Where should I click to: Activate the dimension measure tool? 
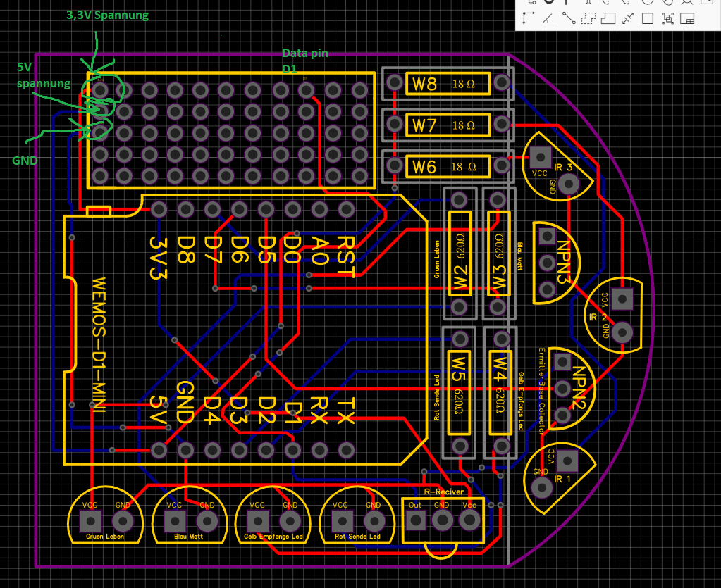(628, 19)
